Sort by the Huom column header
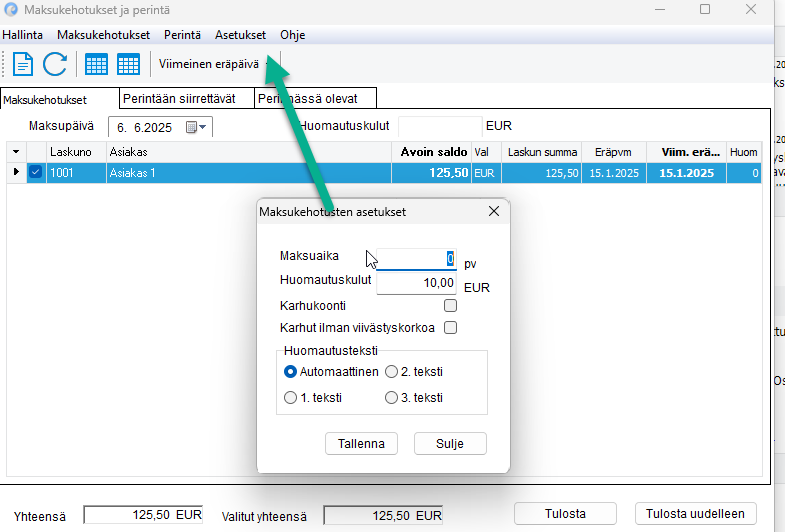Screen dimensions: 785x532 744,152
